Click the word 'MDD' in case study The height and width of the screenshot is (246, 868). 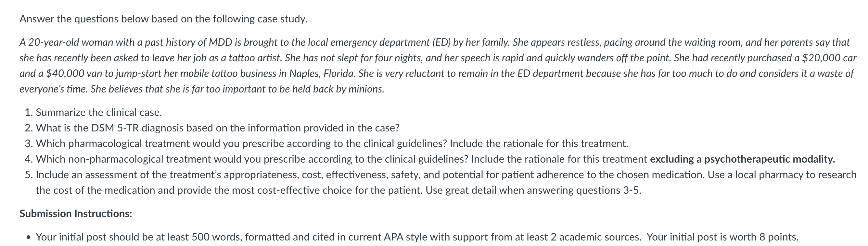click(220, 43)
